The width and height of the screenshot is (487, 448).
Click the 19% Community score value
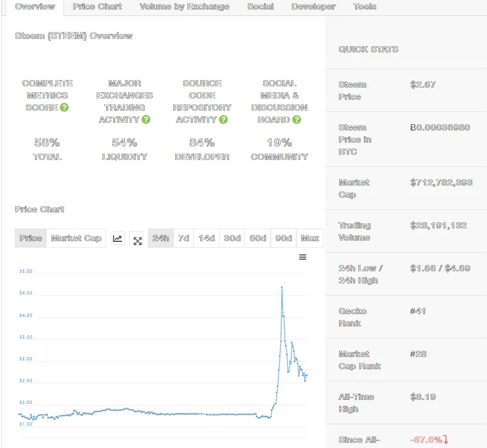coord(279,143)
